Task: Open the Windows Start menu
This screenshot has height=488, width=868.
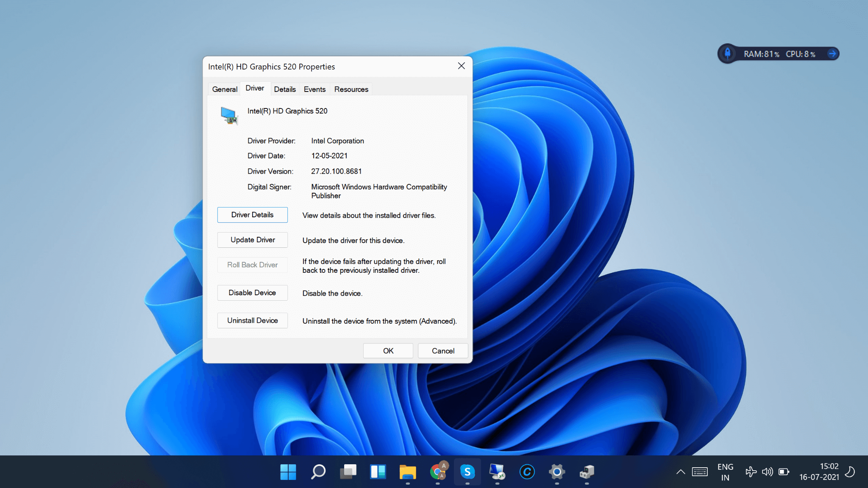Action: [288, 471]
